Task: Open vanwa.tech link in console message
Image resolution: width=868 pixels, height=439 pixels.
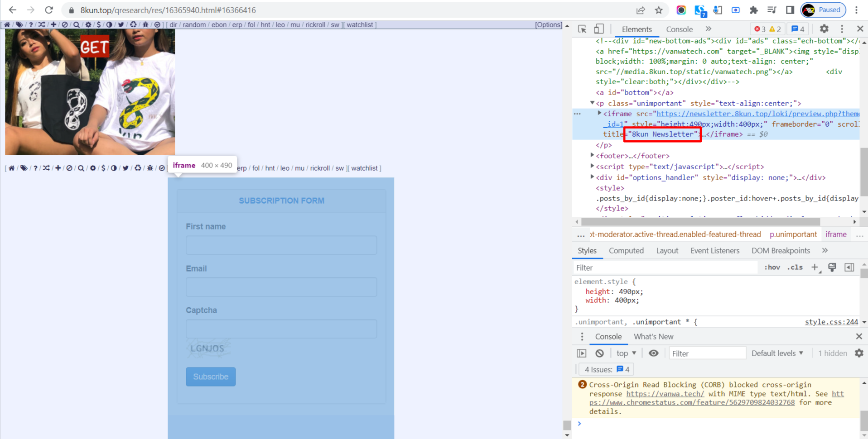Action: click(665, 394)
